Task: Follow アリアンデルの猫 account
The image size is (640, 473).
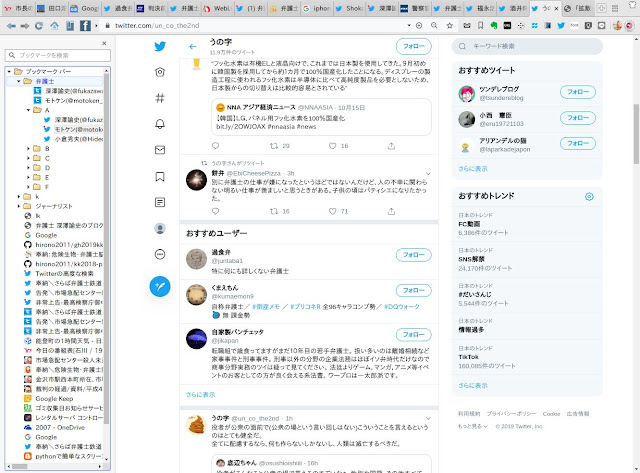Action: click(x=578, y=144)
